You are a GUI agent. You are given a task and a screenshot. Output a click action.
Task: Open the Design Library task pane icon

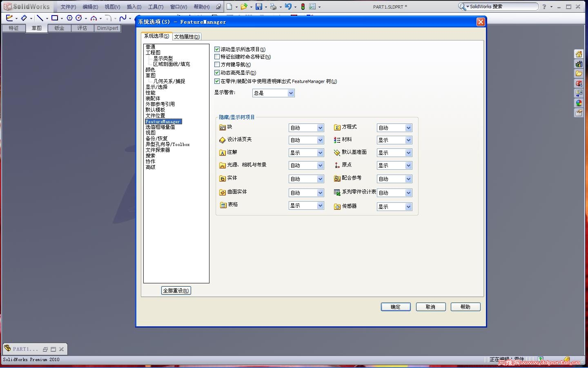[579, 64]
